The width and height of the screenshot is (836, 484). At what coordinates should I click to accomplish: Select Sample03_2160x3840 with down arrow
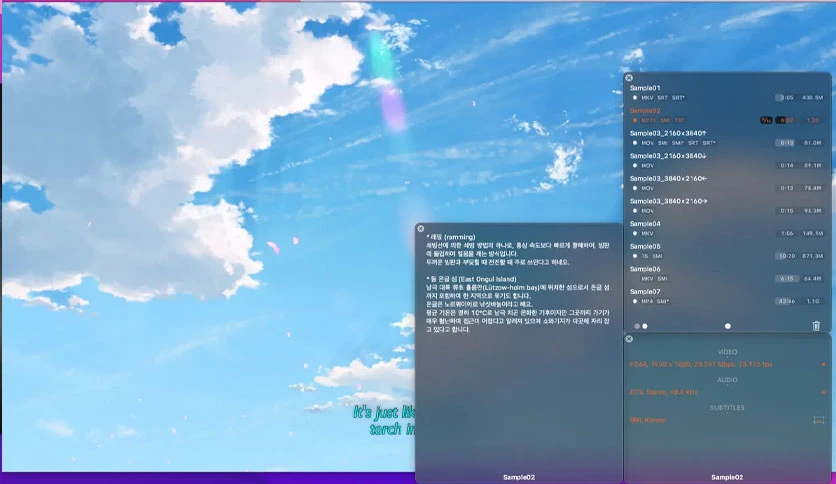(x=668, y=156)
